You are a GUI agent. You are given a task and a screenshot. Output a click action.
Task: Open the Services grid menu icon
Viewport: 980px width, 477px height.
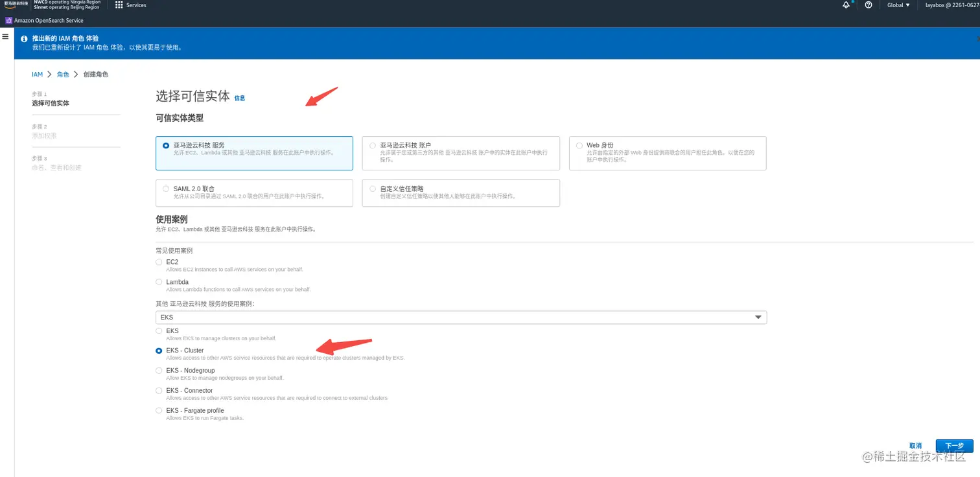coord(119,5)
